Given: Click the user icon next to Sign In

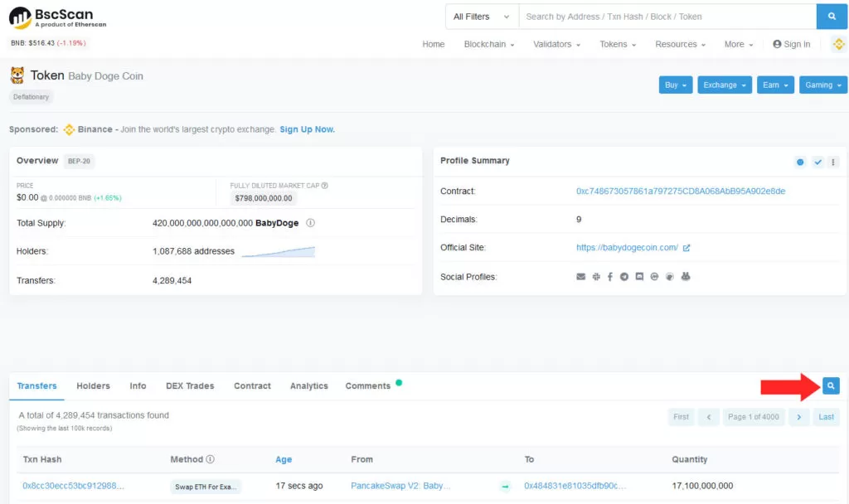Looking at the screenshot, I should (777, 45).
